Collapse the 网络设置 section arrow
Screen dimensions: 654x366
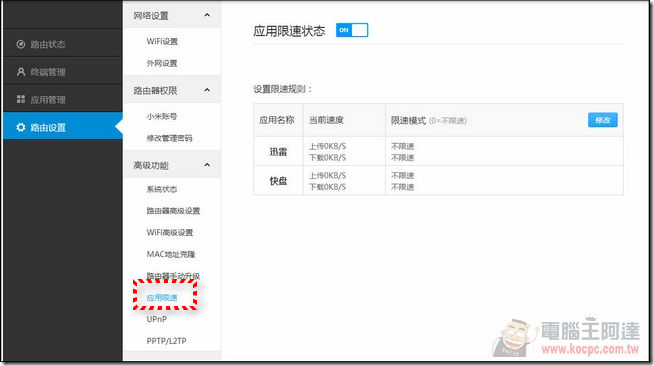207,15
